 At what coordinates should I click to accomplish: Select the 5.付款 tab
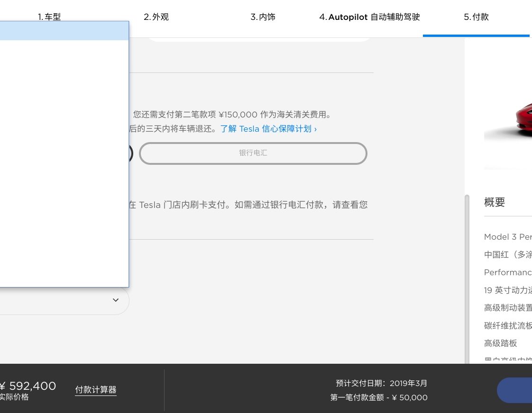point(476,17)
